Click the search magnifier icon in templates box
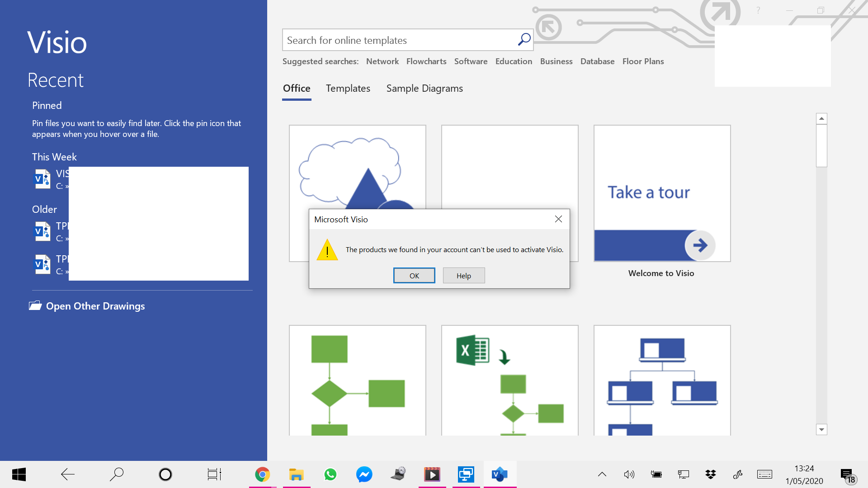Image resolution: width=868 pixels, height=488 pixels. 524,40
